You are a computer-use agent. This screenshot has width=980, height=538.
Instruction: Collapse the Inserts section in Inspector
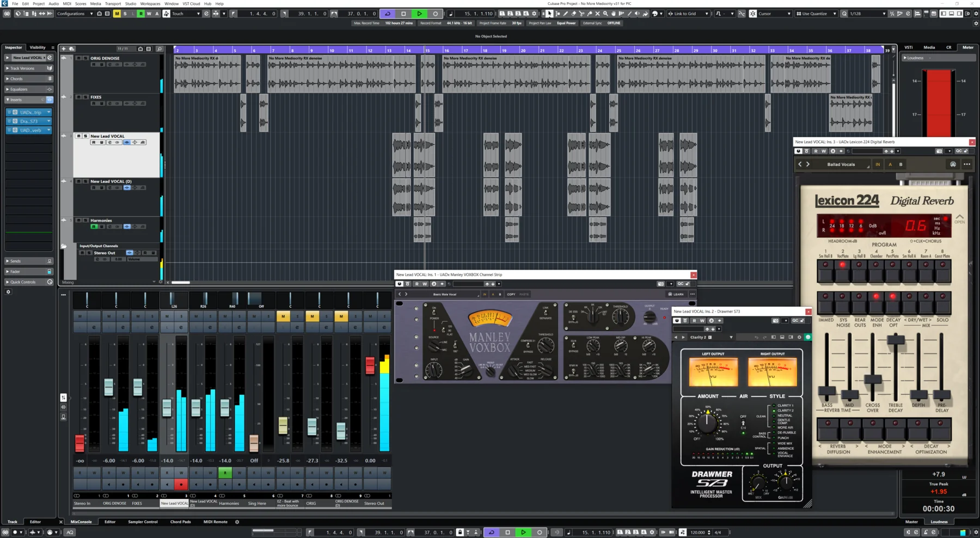[29, 100]
